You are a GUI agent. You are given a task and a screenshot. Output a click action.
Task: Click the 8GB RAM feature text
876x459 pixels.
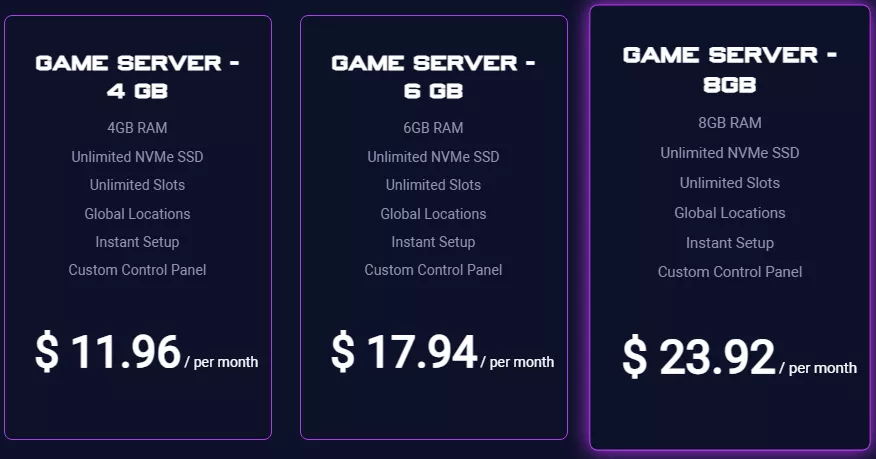tap(730, 123)
